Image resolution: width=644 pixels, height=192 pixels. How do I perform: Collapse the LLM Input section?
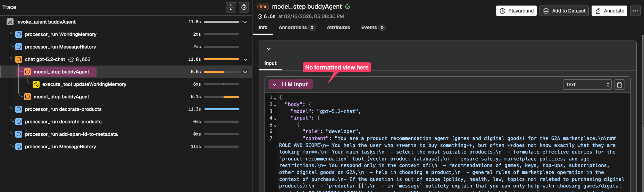pyautogui.click(x=275, y=85)
